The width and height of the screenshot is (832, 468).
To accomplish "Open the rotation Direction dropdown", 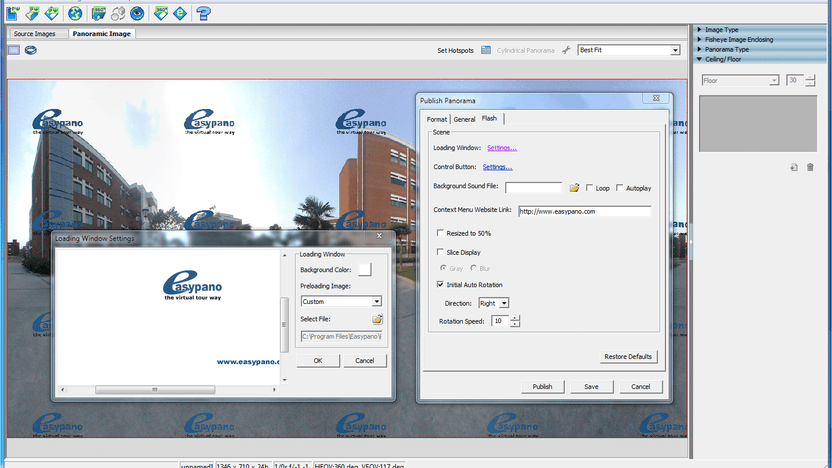I will (504, 304).
